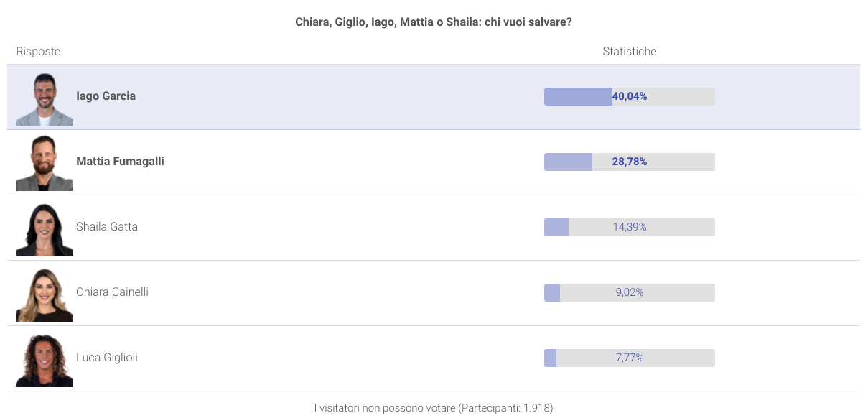Click the Risposte column header
Screen dimensions: 868x418
point(38,52)
